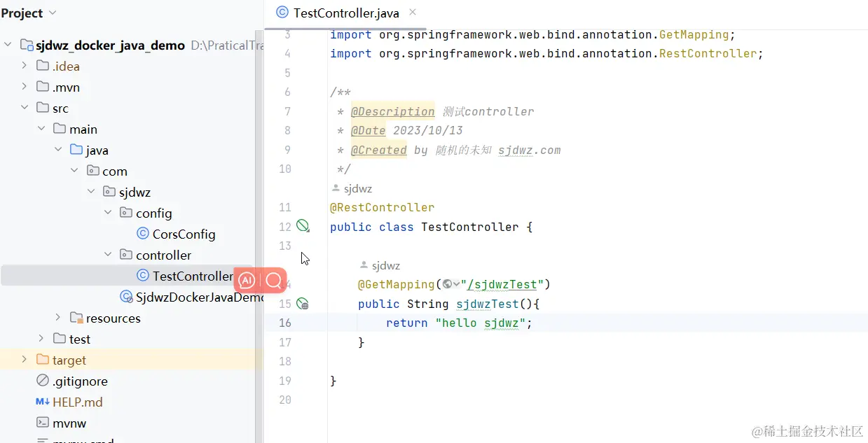Click the SjdwzDockerJavaDemo application class icon
The height and width of the screenshot is (443, 868).
127,297
